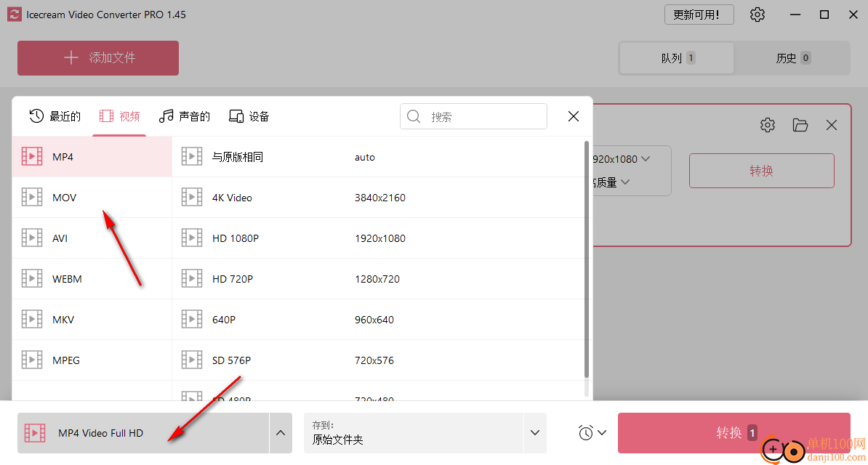This screenshot has height=465, width=868.
Task: Click film icon beside AVI
Action: [x=31, y=238]
